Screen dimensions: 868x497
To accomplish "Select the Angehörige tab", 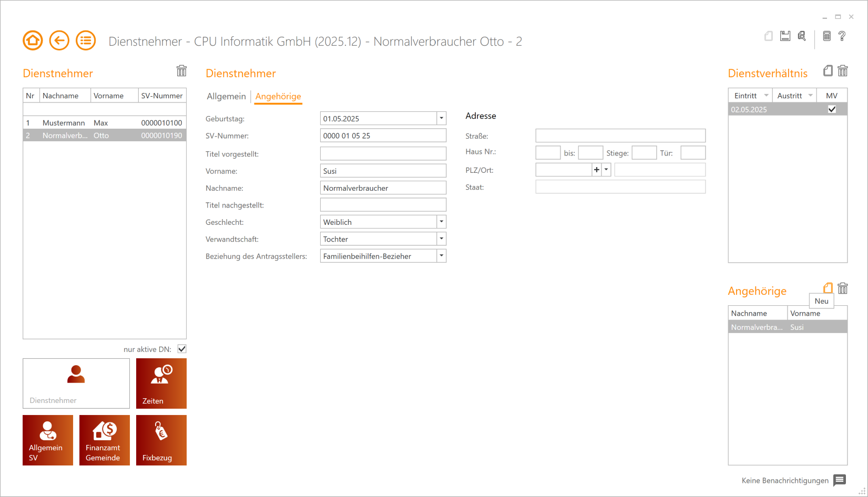I will 278,96.
